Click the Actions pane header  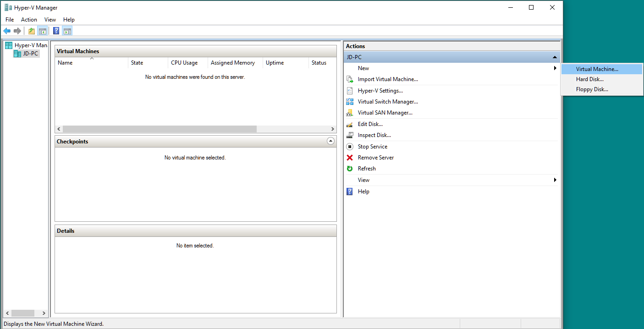click(451, 46)
